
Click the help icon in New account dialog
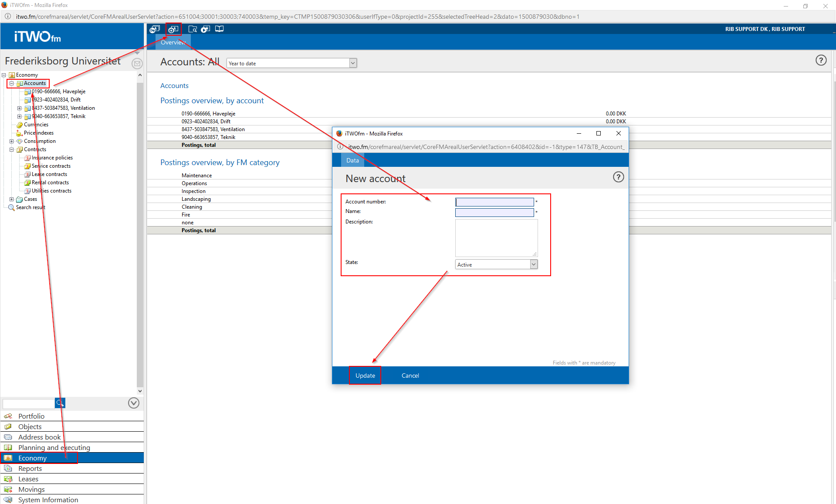coord(618,177)
